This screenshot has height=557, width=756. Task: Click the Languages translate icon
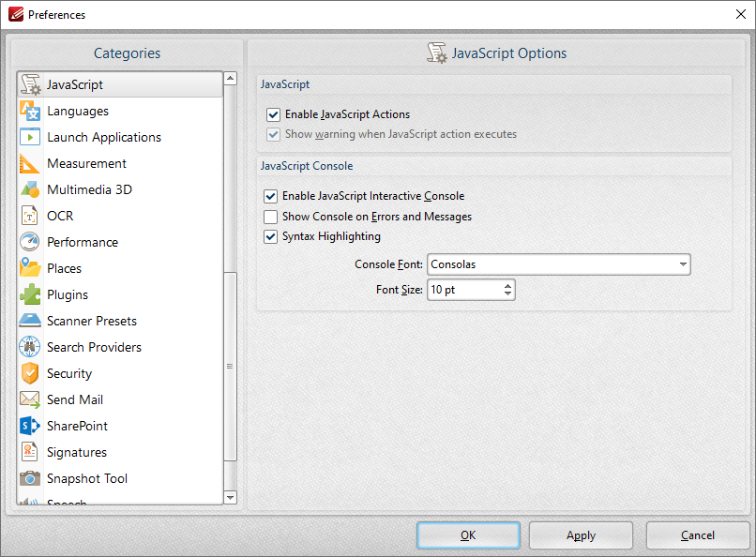point(30,111)
